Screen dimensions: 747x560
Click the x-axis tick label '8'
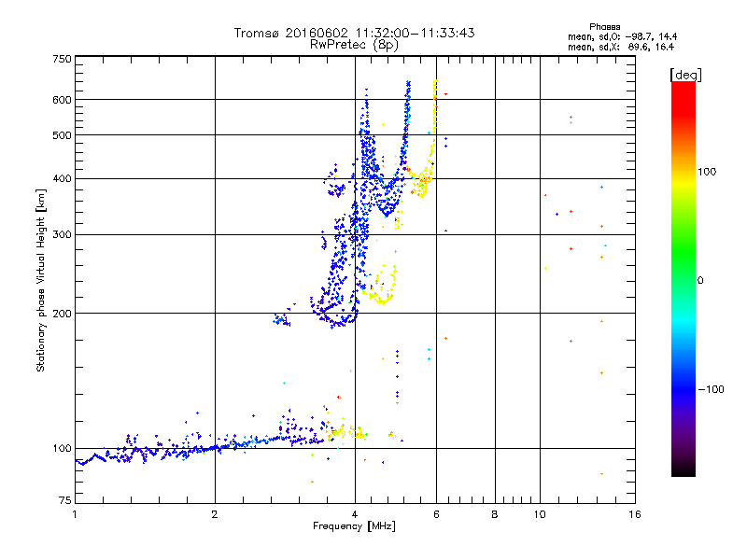[495, 514]
